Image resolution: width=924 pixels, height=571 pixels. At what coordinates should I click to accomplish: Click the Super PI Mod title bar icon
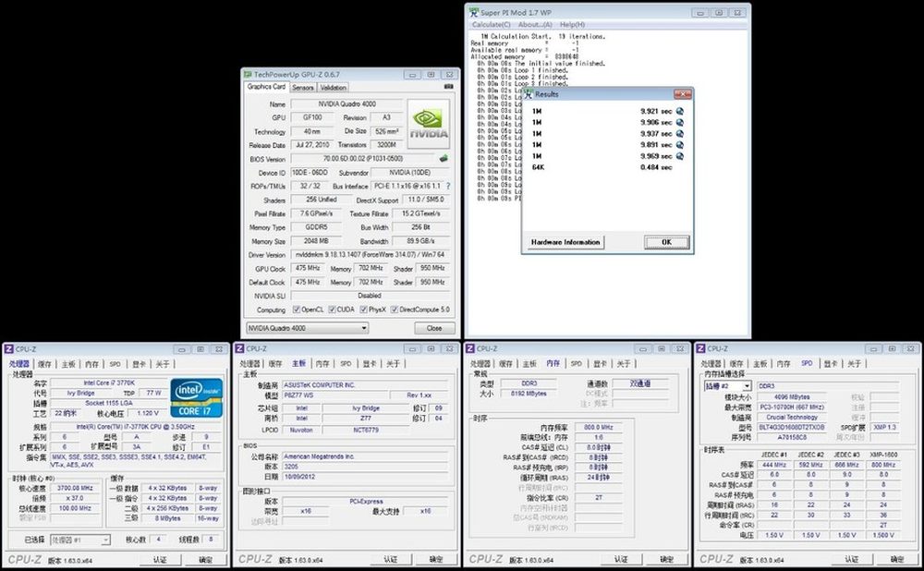pyautogui.click(x=473, y=12)
